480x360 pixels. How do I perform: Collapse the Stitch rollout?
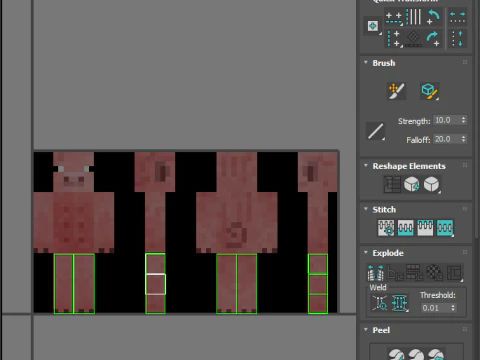(366, 209)
